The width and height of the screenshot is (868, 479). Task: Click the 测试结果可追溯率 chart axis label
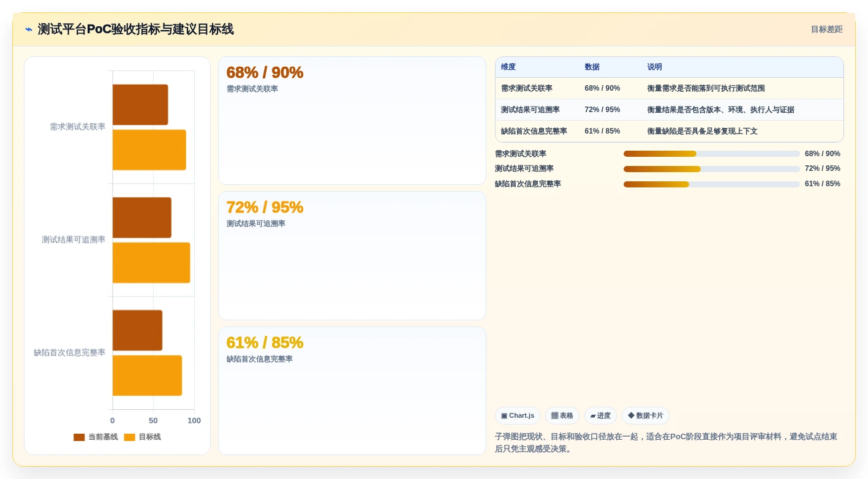click(x=74, y=240)
